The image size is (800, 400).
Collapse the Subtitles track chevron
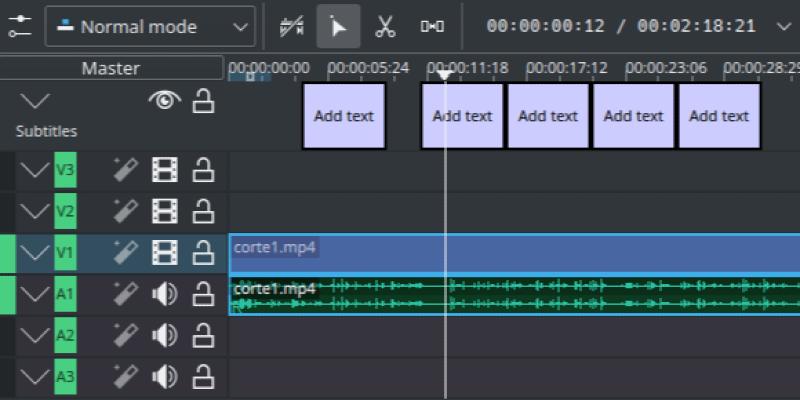coord(35,101)
